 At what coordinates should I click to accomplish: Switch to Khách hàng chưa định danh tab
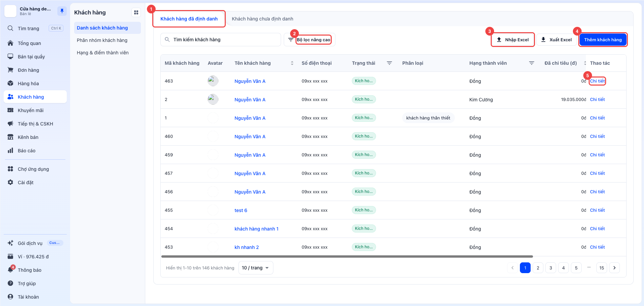(262, 19)
